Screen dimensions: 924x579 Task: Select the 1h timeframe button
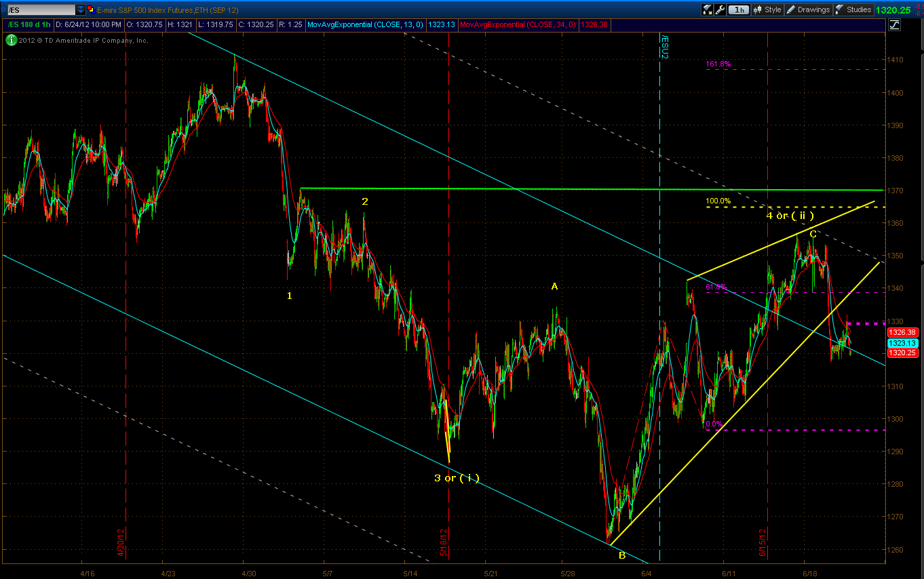tap(739, 9)
